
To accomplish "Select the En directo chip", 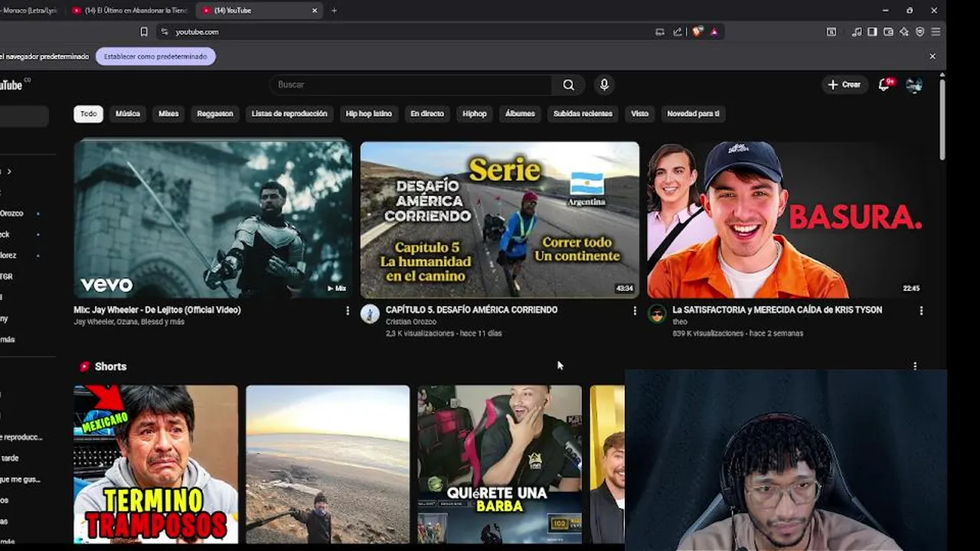I will pyautogui.click(x=427, y=113).
